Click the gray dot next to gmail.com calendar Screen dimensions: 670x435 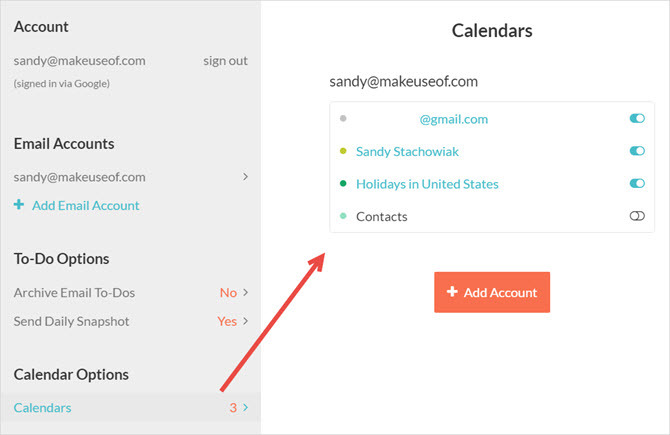[343, 118]
